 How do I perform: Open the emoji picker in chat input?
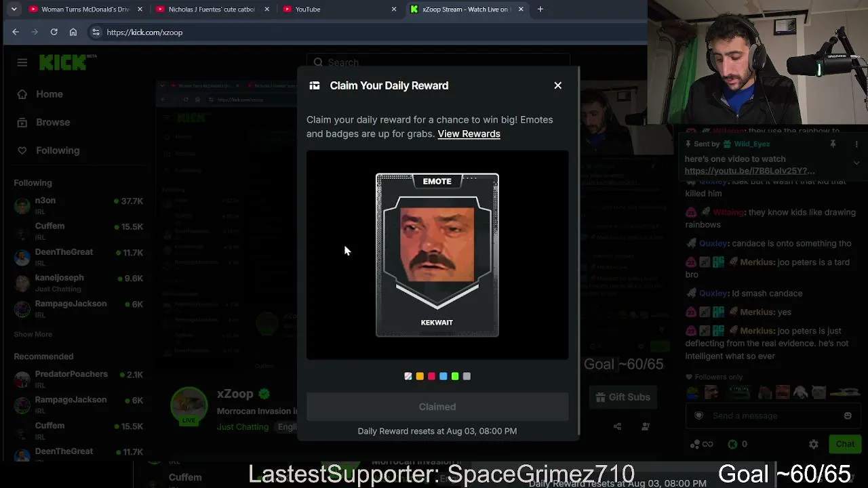point(848,415)
